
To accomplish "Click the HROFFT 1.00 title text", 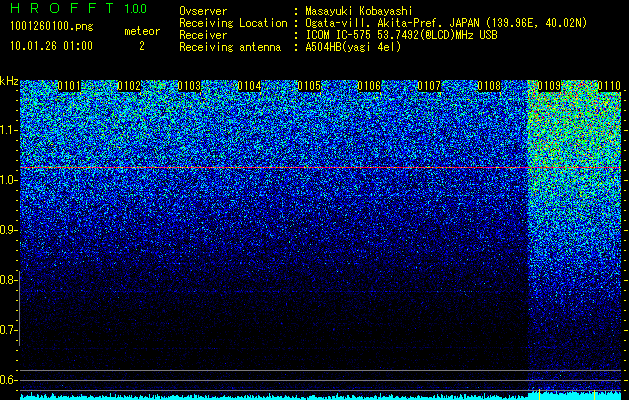I will [x=78, y=8].
